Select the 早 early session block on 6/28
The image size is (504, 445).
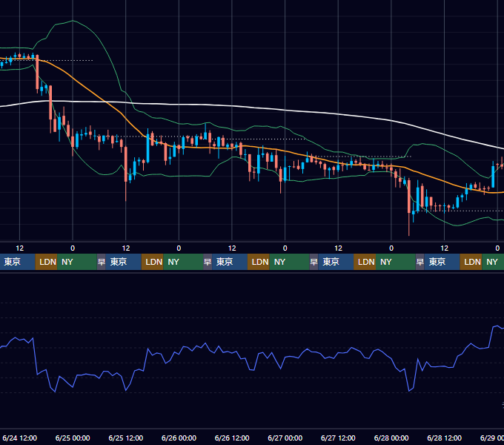(x=420, y=262)
